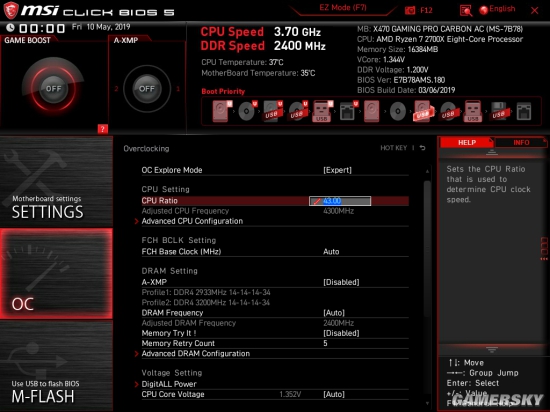Open M-FLASH BIOS flashing utility
The height and width of the screenshot is (412, 550).
pos(56,366)
